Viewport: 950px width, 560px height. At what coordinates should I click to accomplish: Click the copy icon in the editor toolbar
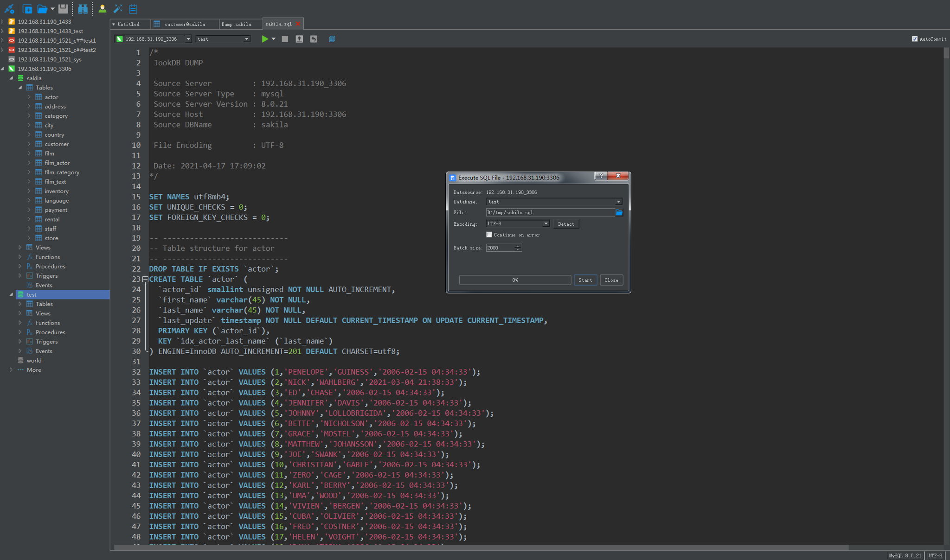click(332, 39)
